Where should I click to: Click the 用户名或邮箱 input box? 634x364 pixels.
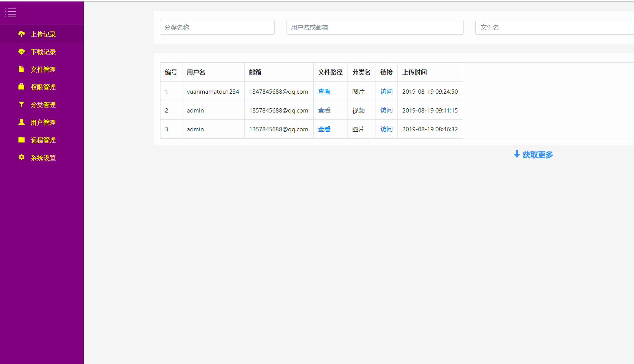[x=375, y=27]
